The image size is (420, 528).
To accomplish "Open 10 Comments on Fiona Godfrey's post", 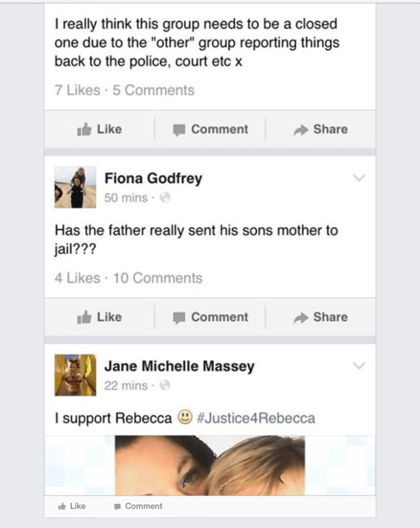I will click(x=158, y=278).
